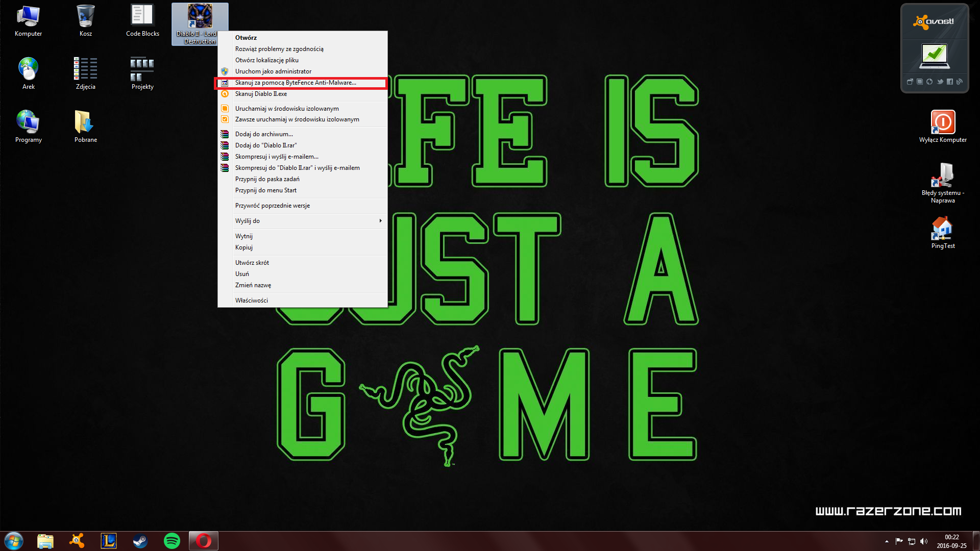Open Code Blocks desktop shortcut
This screenshot has height=551, width=980.
point(142,20)
